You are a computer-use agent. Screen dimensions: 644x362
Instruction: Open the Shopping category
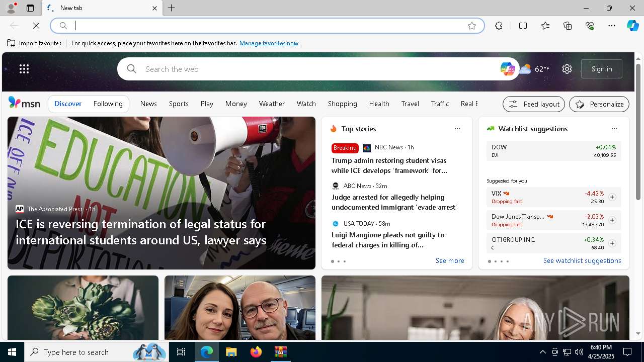tap(343, 104)
